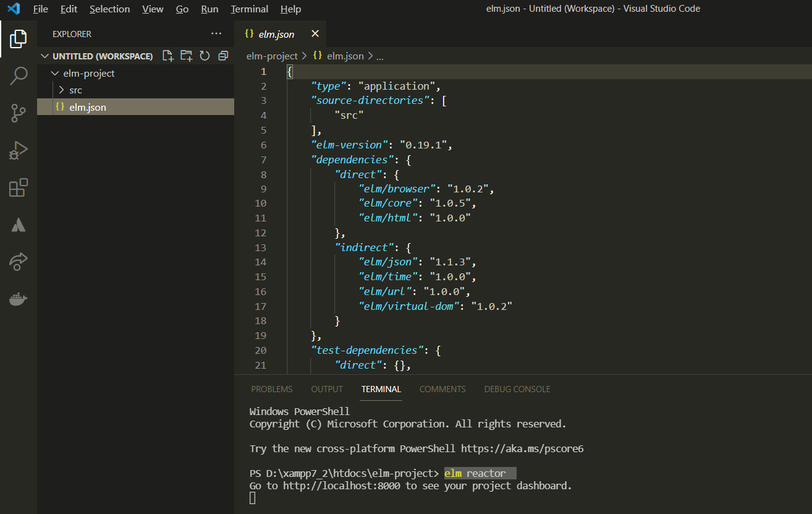Open the Go menu
The height and width of the screenshot is (514, 812).
182,9
